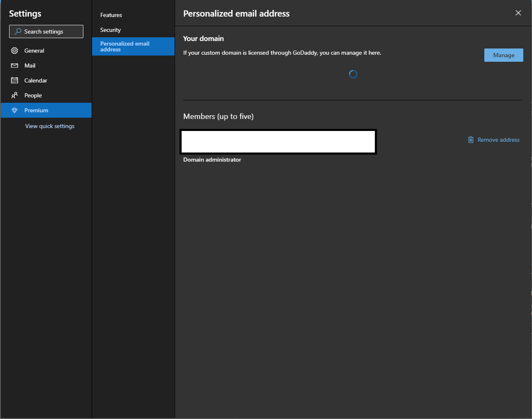Viewport: 532px width, 419px height.
Task: Close the settings dialog with the X
Action: (518, 13)
